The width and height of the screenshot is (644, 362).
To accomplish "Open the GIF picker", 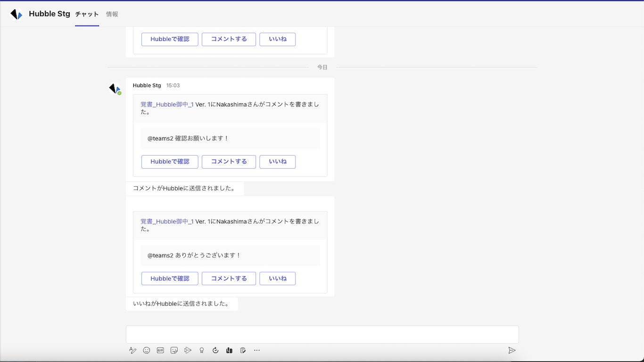I will click(x=160, y=350).
